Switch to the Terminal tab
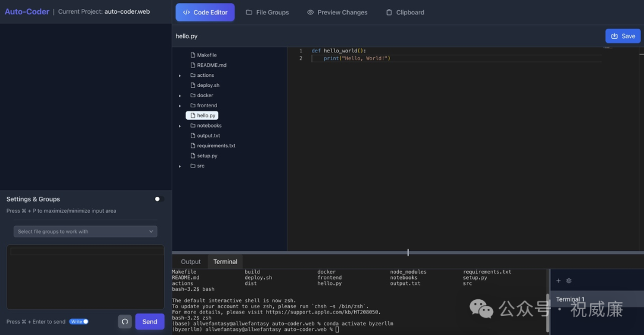This screenshot has height=335, width=644. [x=225, y=262]
